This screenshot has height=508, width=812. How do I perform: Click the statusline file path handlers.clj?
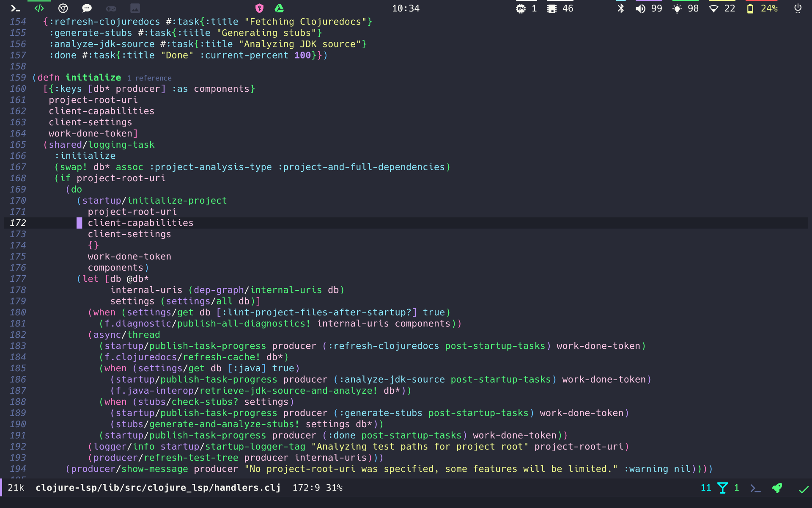158,488
